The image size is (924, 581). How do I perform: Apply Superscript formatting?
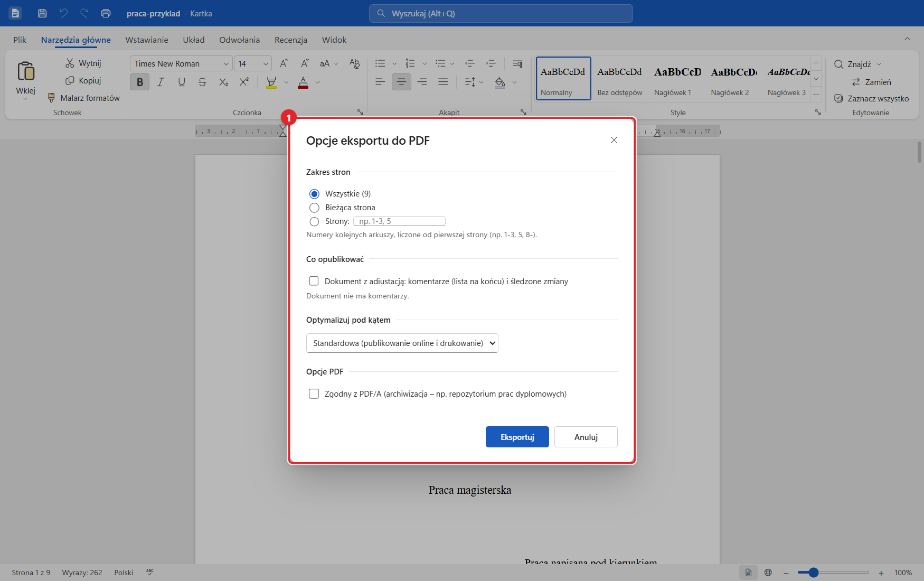pos(244,82)
